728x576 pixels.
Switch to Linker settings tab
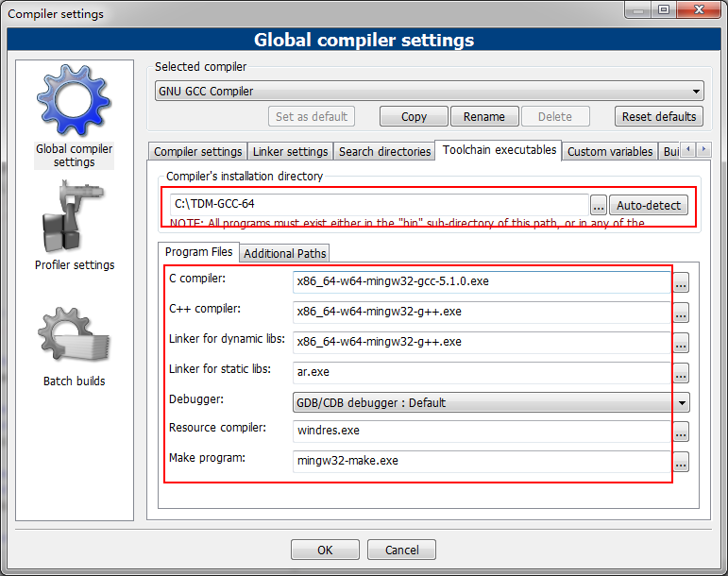tap(290, 151)
